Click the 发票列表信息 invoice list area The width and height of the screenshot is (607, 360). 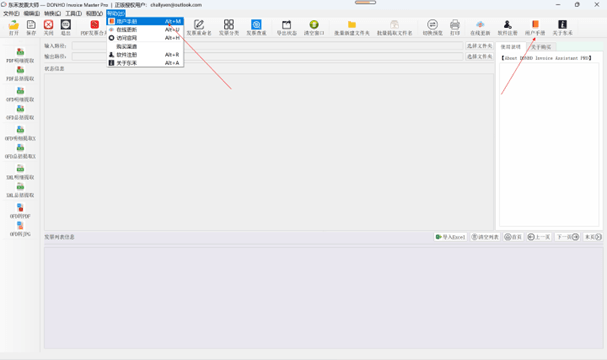pyautogui.click(x=324, y=298)
